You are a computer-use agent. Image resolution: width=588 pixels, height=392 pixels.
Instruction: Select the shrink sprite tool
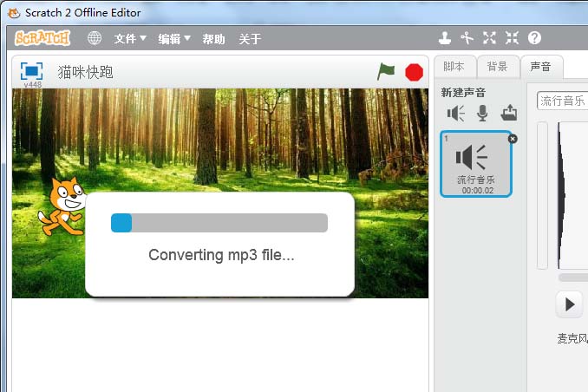[x=512, y=38]
